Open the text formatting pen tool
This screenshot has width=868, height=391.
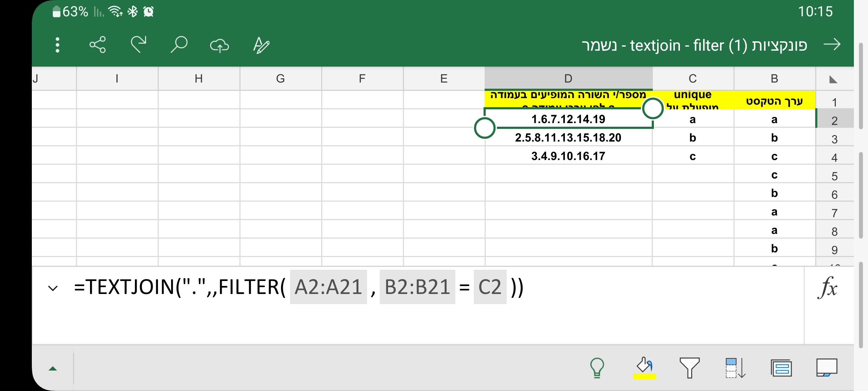click(261, 45)
